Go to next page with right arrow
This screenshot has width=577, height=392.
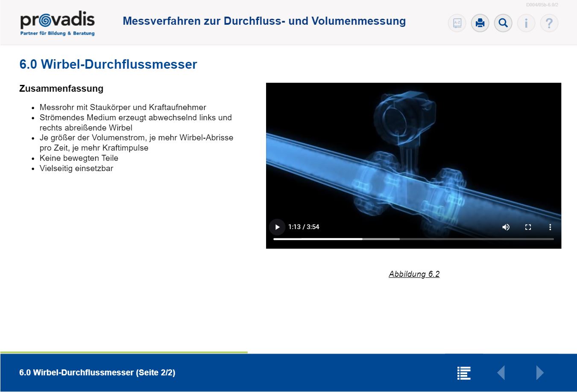tap(540, 373)
